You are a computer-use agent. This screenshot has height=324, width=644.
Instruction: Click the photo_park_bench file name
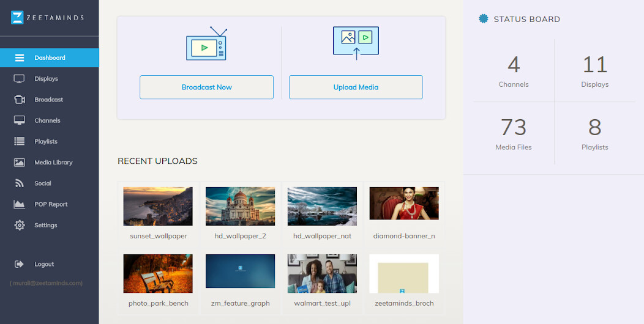pyautogui.click(x=159, y=303)
